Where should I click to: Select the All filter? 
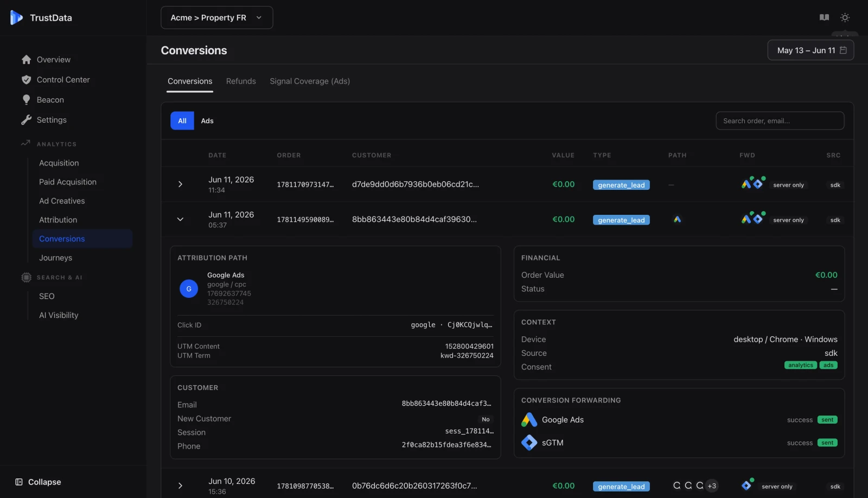(182, 121)
